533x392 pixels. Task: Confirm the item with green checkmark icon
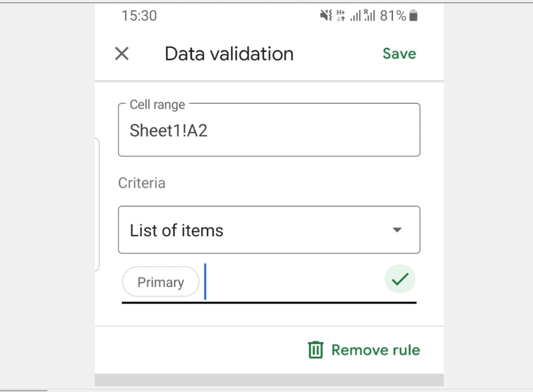400,280
